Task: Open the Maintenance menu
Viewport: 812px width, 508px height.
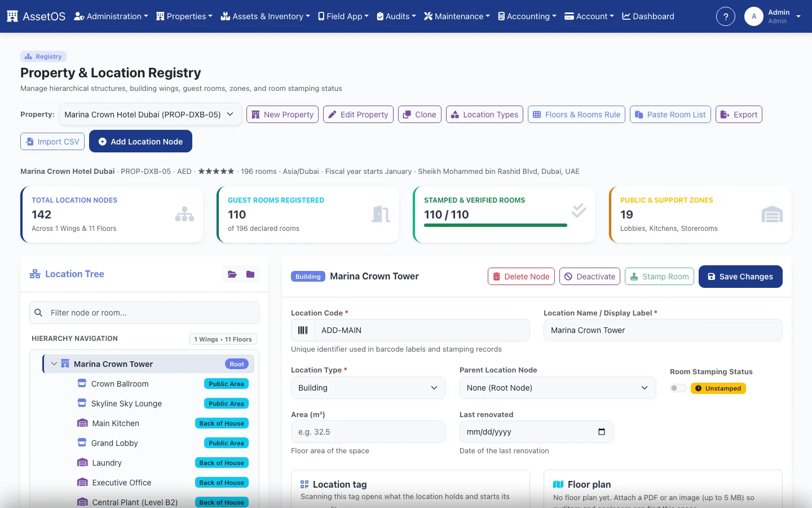Action: [x=457, y=16]
